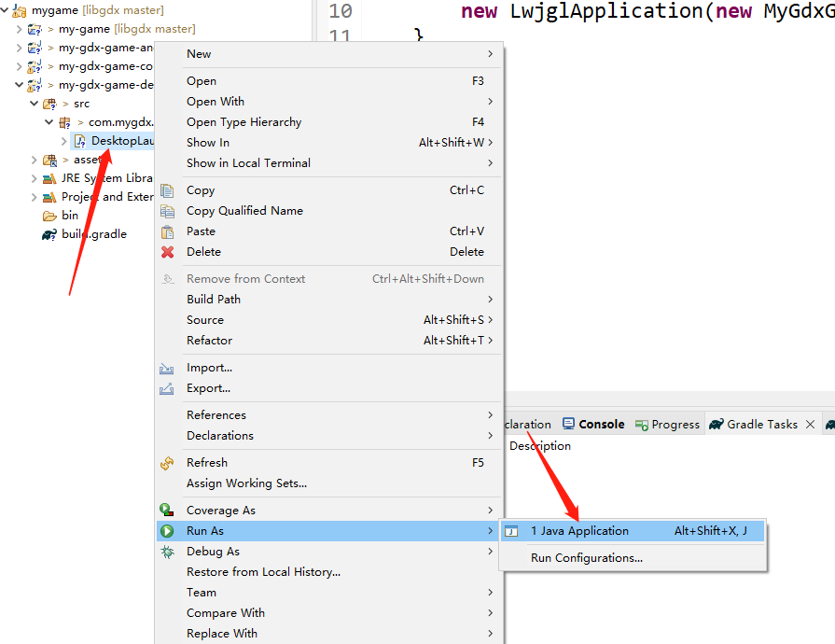Click the Import icon
The height and width of the screenshot is (644, 835).
point(167,368)
